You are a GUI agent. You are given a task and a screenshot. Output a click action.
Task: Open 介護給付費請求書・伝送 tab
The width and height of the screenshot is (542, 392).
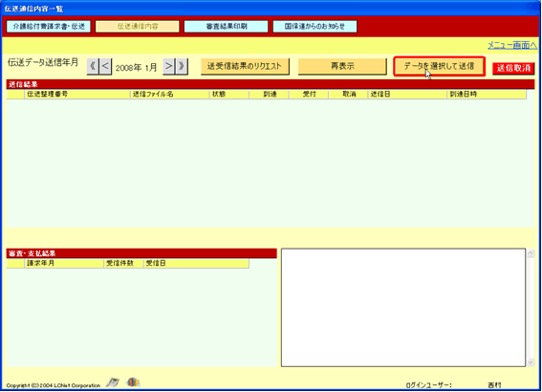49,26
